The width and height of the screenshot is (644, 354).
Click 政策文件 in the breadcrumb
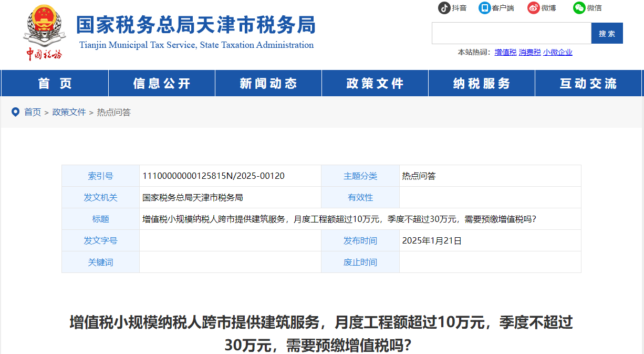[x=69, y=112]
